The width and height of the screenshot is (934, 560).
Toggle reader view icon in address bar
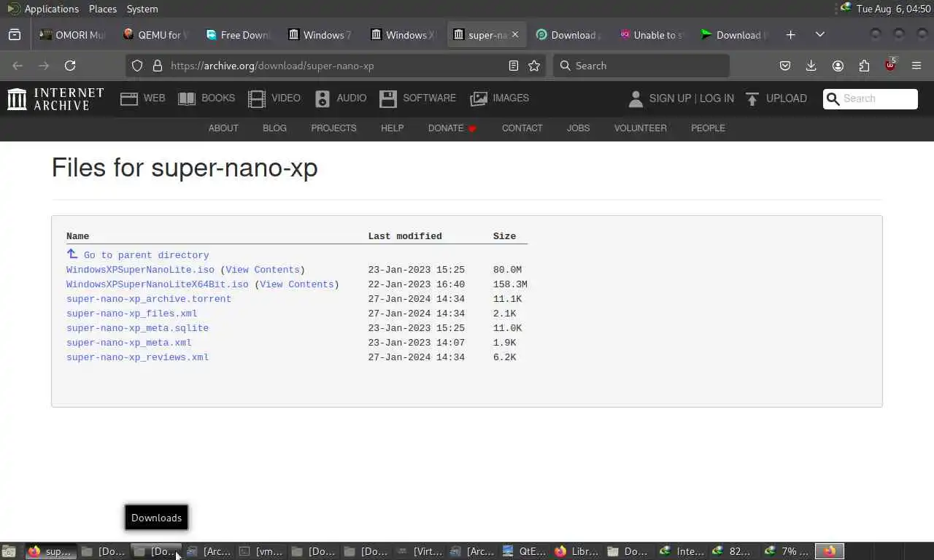click(514, 66)
